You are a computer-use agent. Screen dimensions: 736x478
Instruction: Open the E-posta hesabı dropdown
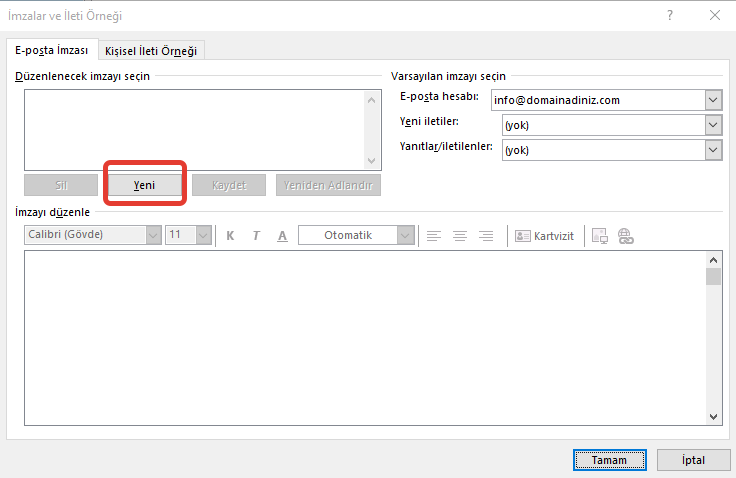click(x=713, y=100)
